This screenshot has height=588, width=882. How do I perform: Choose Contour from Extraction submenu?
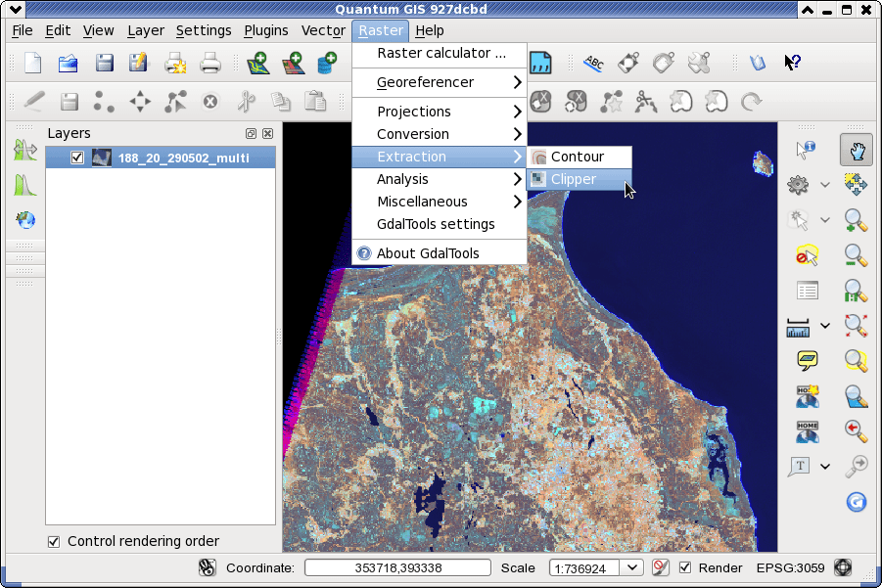(579, 157)
